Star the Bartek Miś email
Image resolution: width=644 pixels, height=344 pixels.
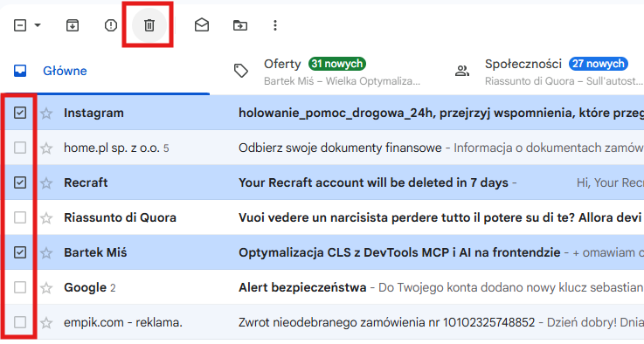click(46, 253)
